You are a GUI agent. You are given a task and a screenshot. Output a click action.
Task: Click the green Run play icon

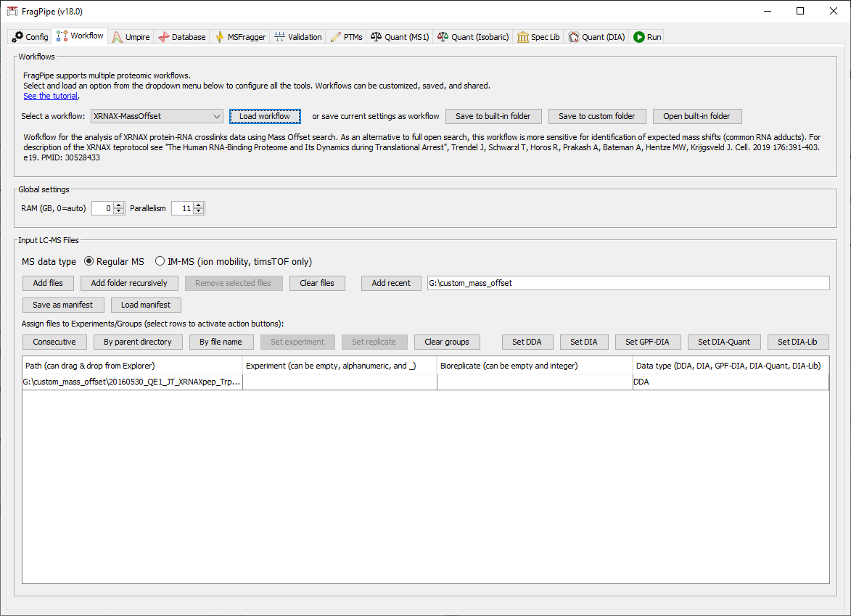click(638, 37)
